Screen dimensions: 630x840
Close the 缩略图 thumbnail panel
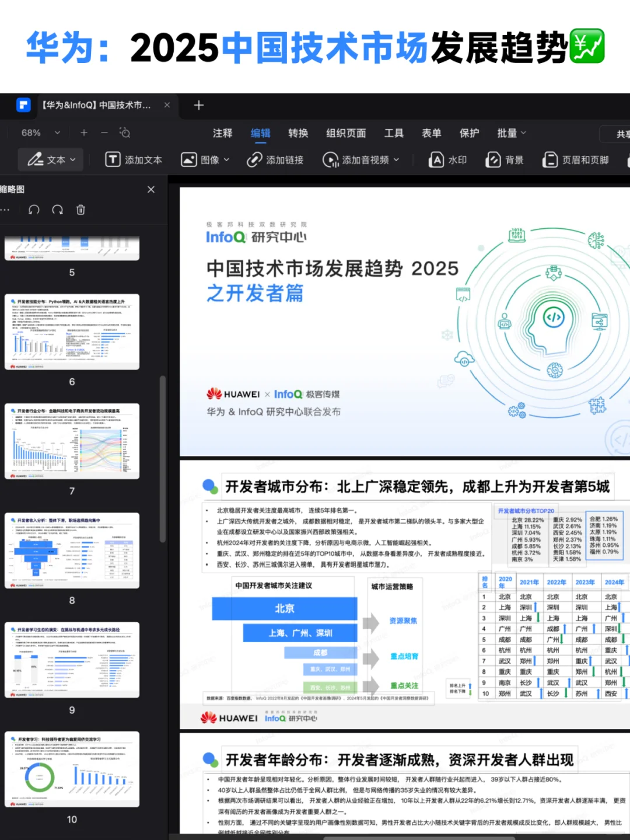(151, 189)
